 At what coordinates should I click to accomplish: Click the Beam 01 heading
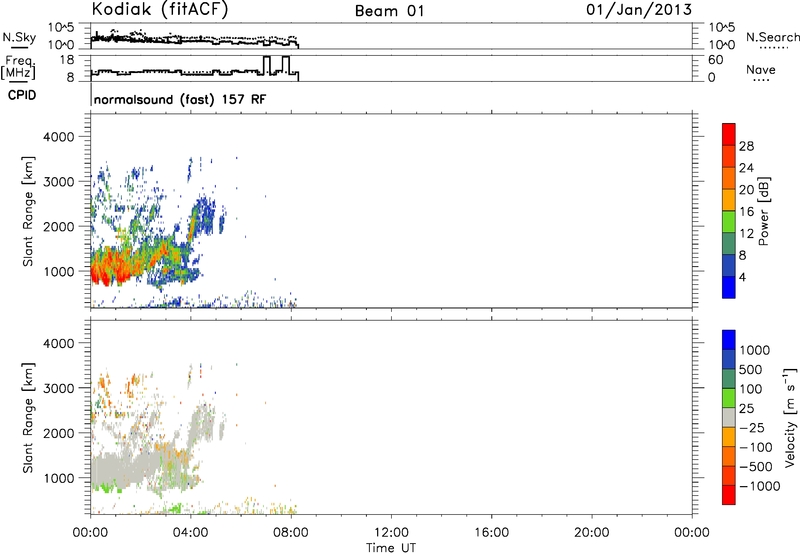pos(389,11)
